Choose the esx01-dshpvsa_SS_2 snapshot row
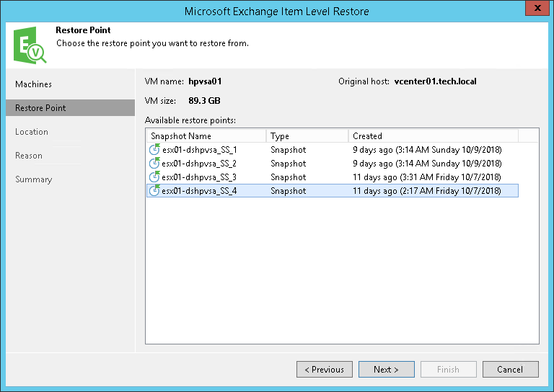 (200, 164)
